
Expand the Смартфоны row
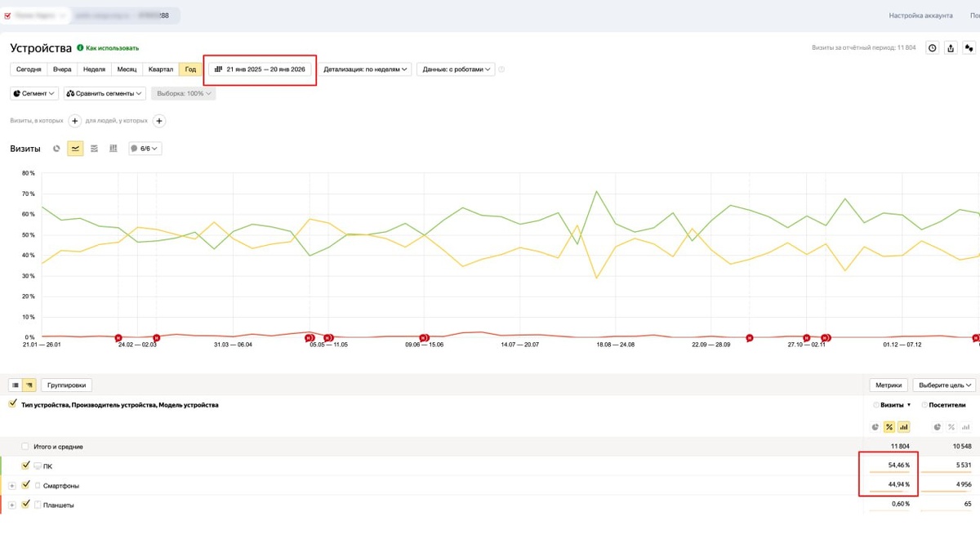pyautogui.click(x=12, y=486)
